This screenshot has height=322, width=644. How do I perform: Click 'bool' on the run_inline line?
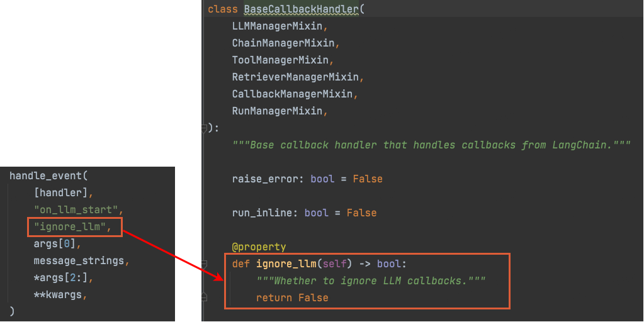pyautogui.click(x=316, y=213)
